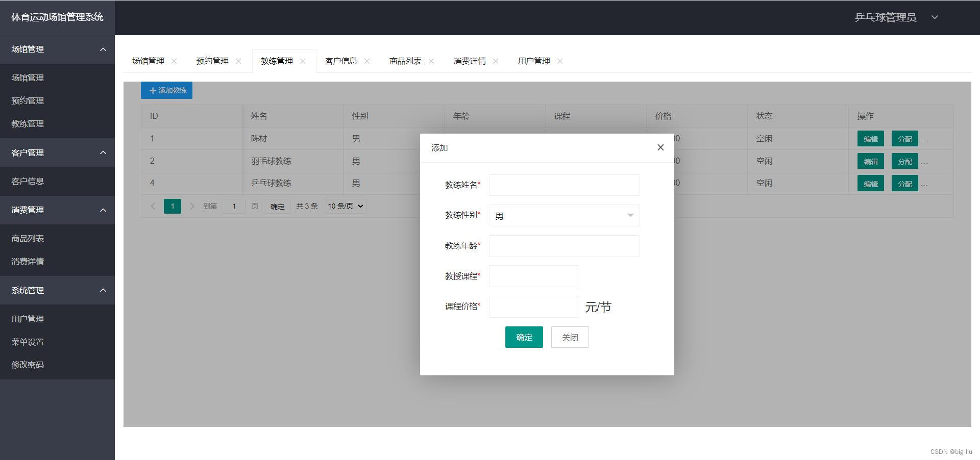The height and width of the screenshot is (460, 980).
Task: Click 编辑 for 乒乓球教练
Action: (x=871, y=184)
